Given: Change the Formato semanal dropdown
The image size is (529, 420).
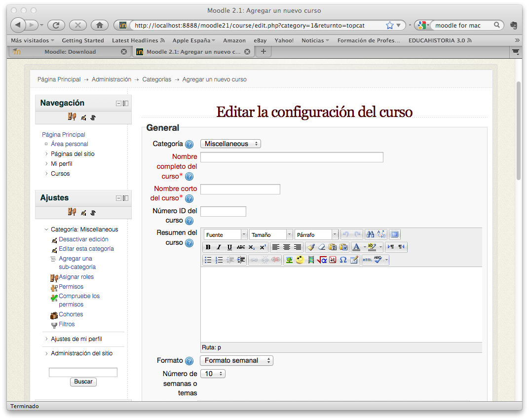Looking at the screenshot, I should 236,360.
